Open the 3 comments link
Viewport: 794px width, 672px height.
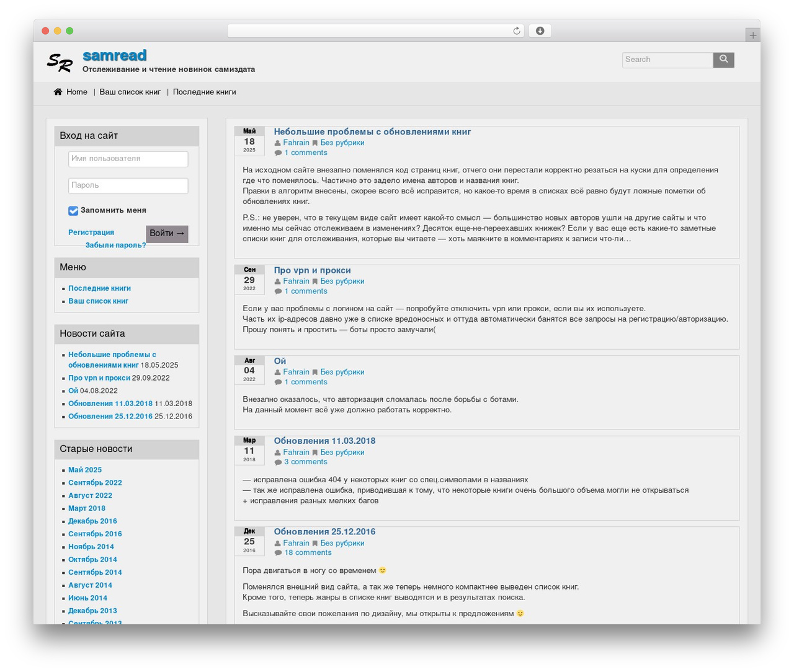coord(306,462)
